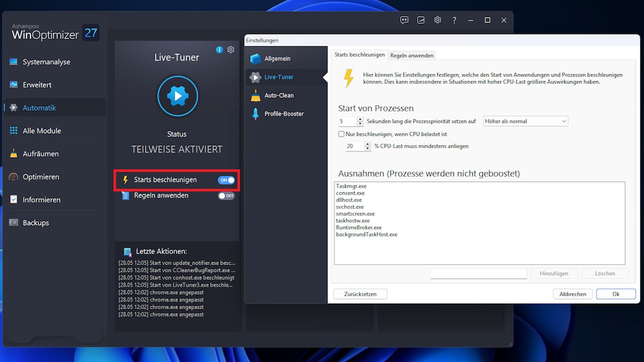Select RuntimeBroker.exe in exceptions list
The width and height of the screenshot is (644, 362).
359,227
